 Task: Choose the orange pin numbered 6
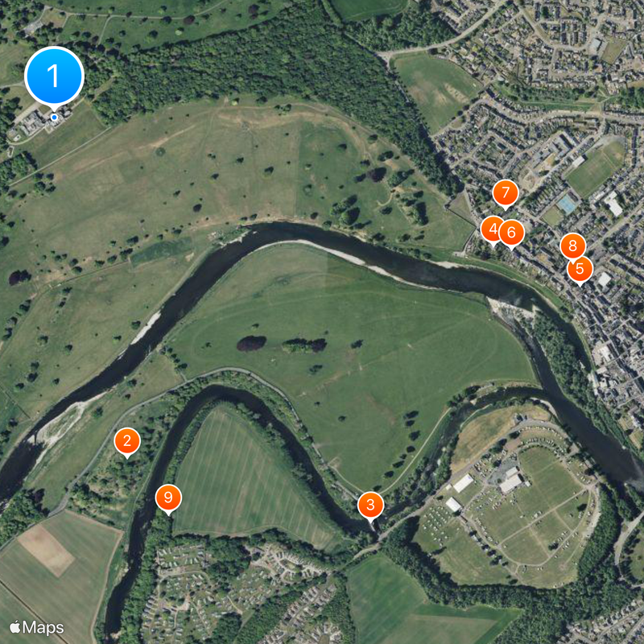511,233
